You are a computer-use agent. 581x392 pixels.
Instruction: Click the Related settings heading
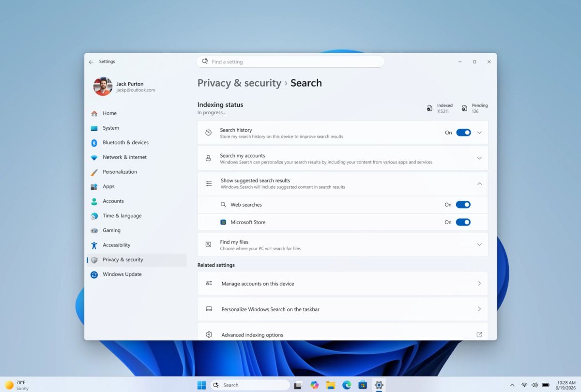216,265
